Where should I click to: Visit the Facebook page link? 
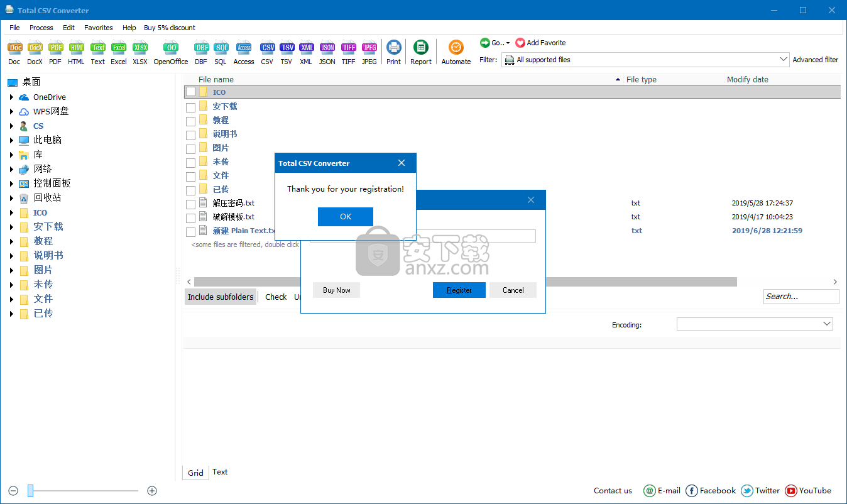(711, 491)
